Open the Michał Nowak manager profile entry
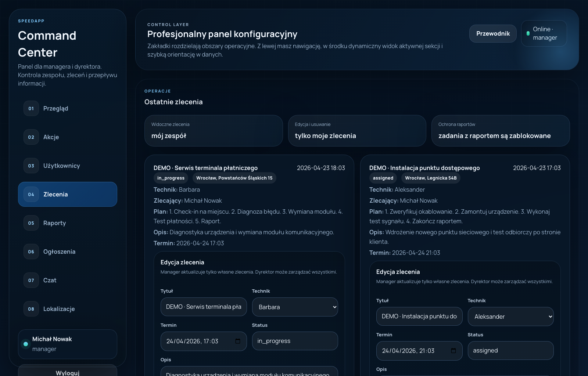Image resolution: width=588 pixels, height=376 pixels. tap(68, 344)
